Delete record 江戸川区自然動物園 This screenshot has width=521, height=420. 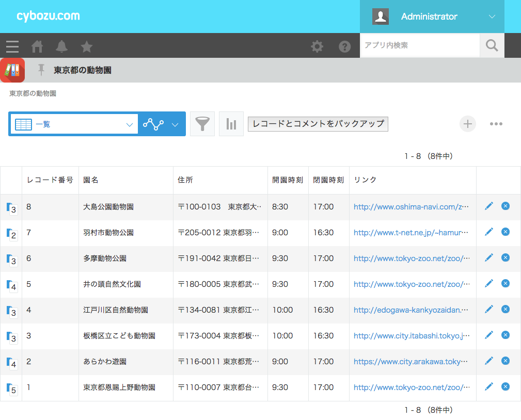point(506,309)
